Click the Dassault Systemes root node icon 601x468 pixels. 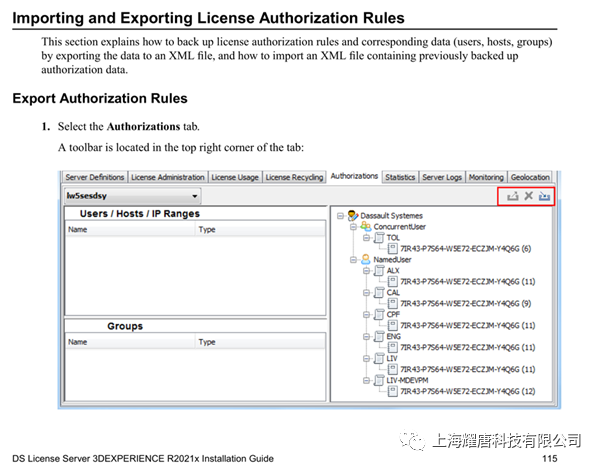[353, 215]
